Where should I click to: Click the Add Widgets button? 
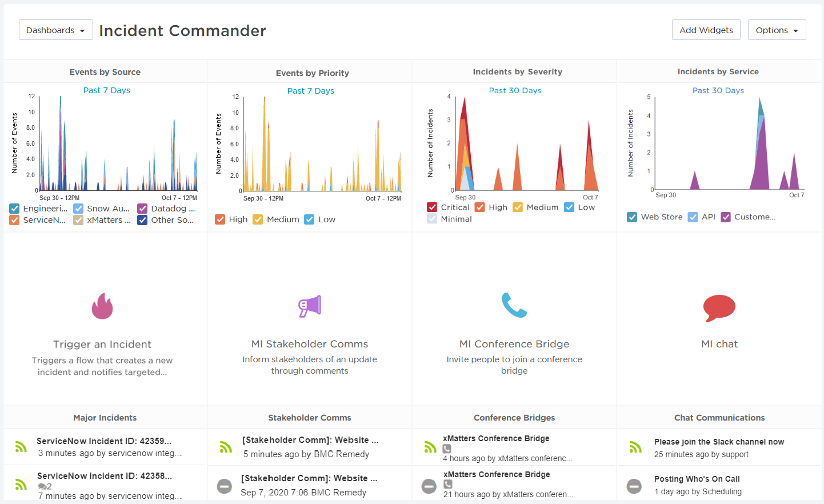(x=706, y=30)
